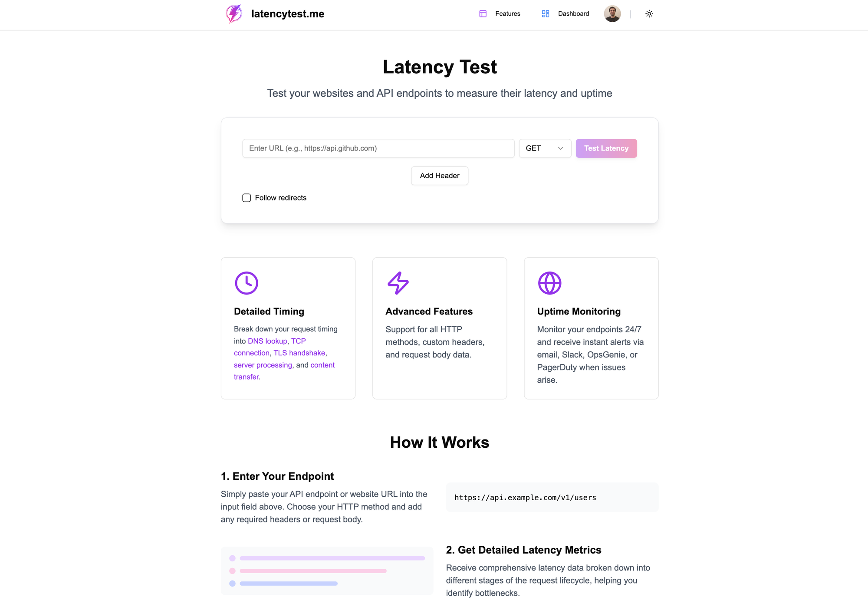This screenshot has width=868, height=613.
Task: Click the Detailed Timing clock icon
Action: tap(246, 282)
